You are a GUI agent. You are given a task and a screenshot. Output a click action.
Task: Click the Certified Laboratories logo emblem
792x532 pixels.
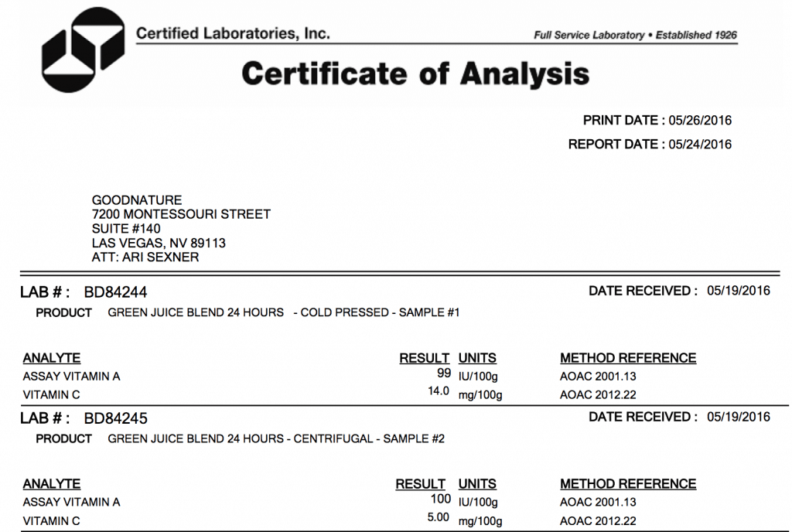[84, 49]
